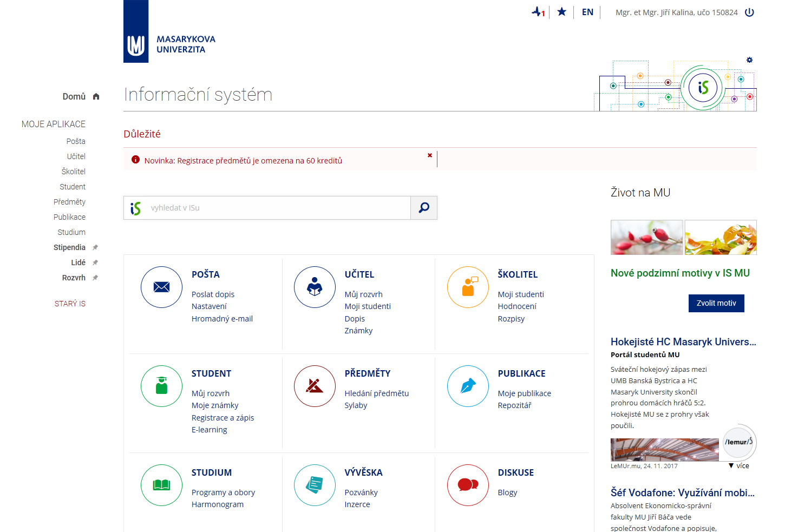Start a search with the magnifier icon
This screenshot has height=532, width=785.
tap(423, 207)
